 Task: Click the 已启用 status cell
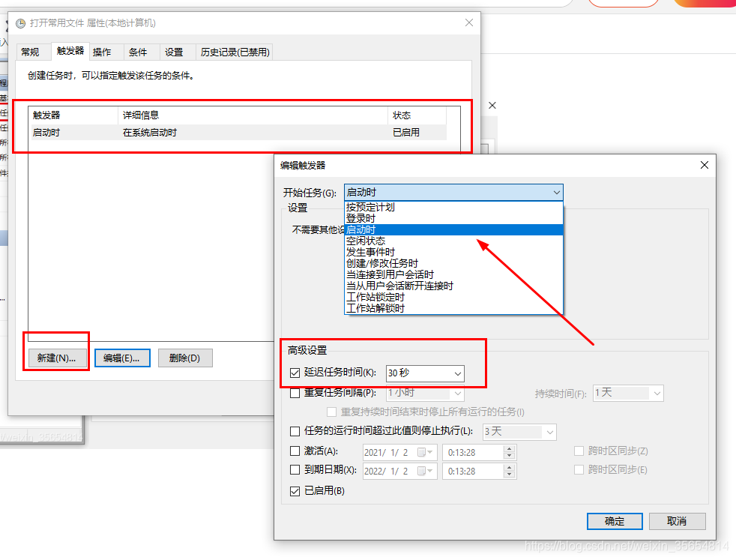[406, 133]
